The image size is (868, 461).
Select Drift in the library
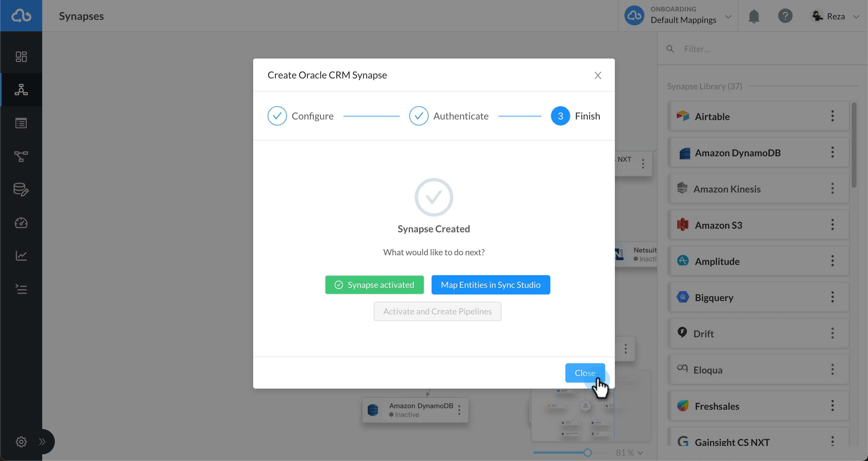tap(758, 333)
